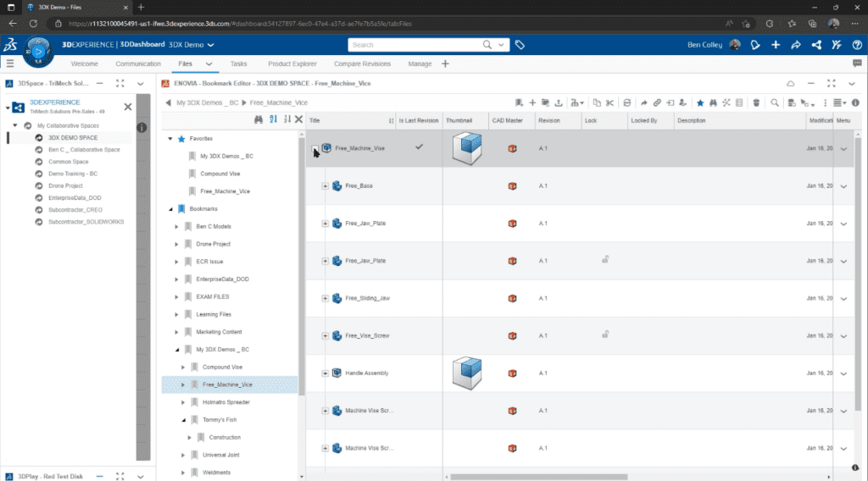Collapse the Favorites tree section
Image resolution: width=868 pixels, height=481 pixels.
point(170,139)
